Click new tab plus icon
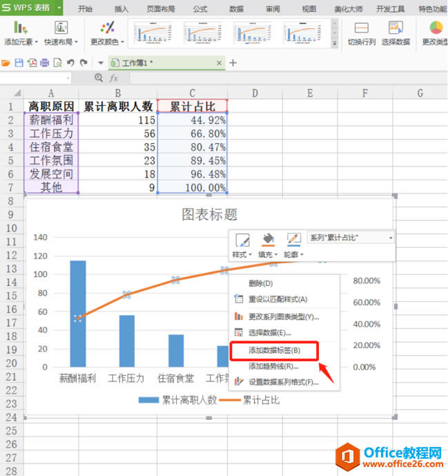The width and height of the screenshot is (448, 476). point(233,63)
